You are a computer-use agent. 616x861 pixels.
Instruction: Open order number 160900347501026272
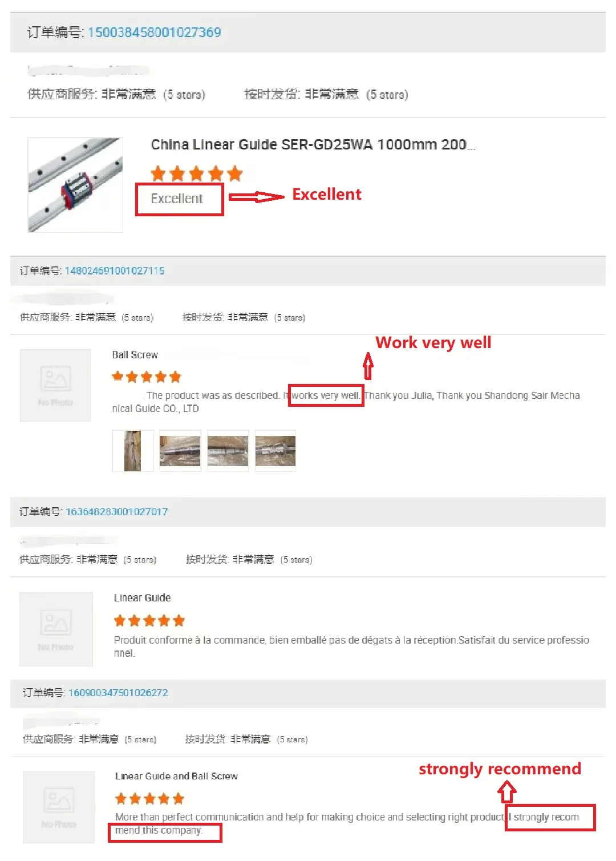[x=118, y=693]
